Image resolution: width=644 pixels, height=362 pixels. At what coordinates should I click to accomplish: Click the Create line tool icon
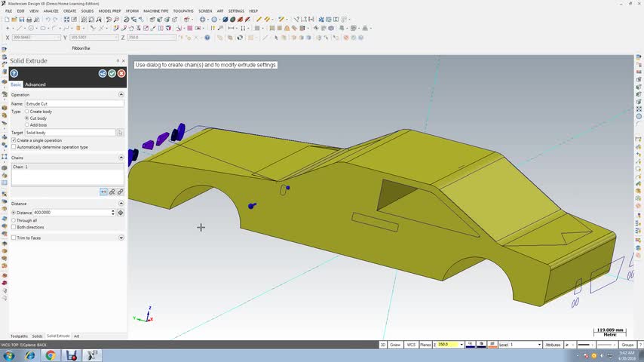[19, 29]
